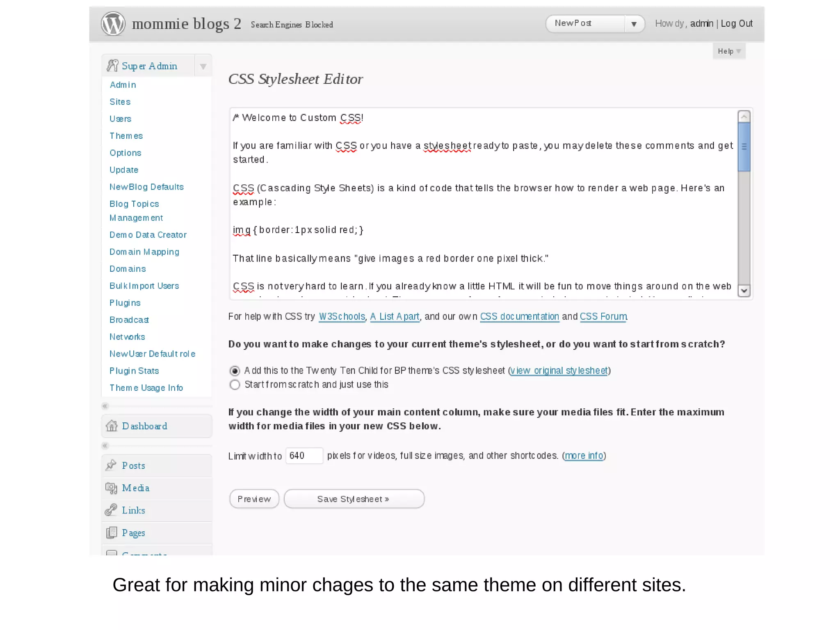Image resolution: width=840 pixels, height=630 pixels.
Task: Click the Posts pushpin icon
Action: coord(111,465)
